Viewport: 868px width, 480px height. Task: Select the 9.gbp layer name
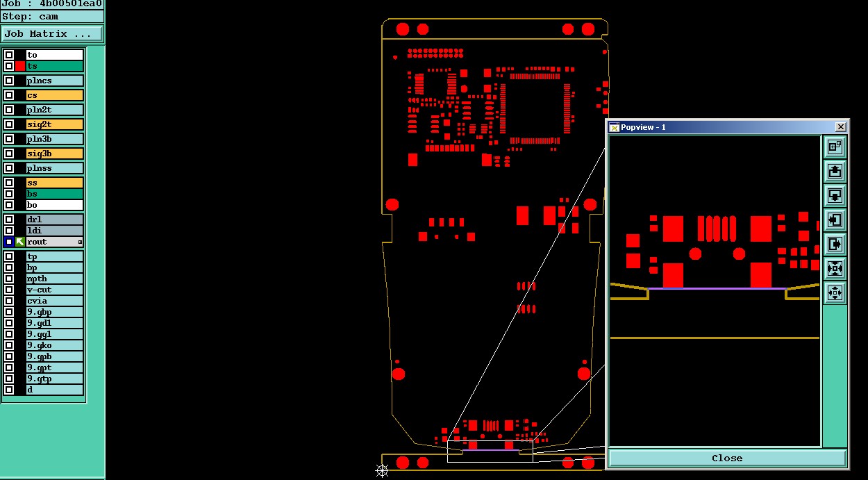(54, 312)
